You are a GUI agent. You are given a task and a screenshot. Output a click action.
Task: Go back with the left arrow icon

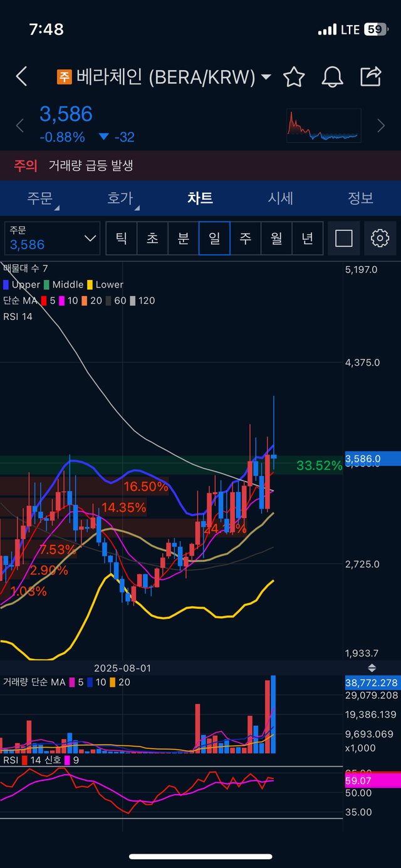click(21, 77)
